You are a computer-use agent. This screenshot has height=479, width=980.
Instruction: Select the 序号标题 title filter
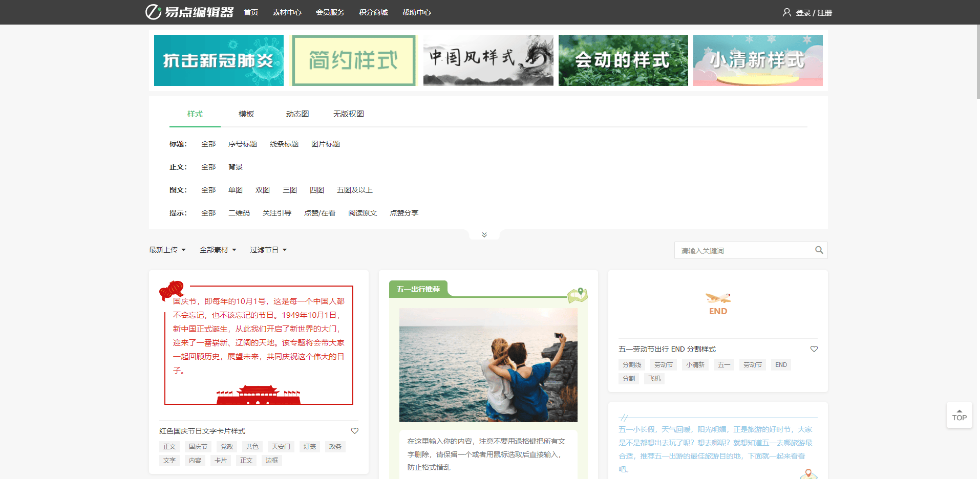click(x=243, y=144)
